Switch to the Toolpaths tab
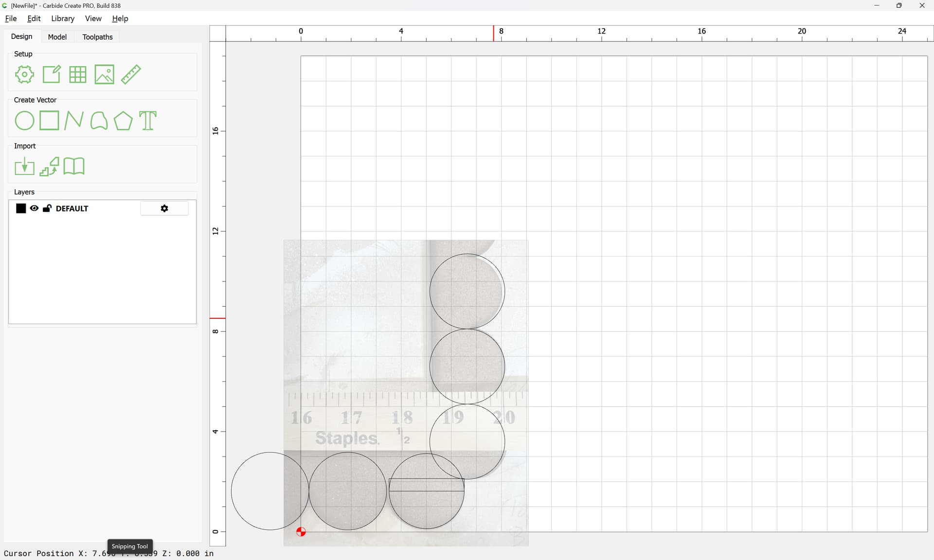This screenshot has width=934, height=560. click(97, 37)
